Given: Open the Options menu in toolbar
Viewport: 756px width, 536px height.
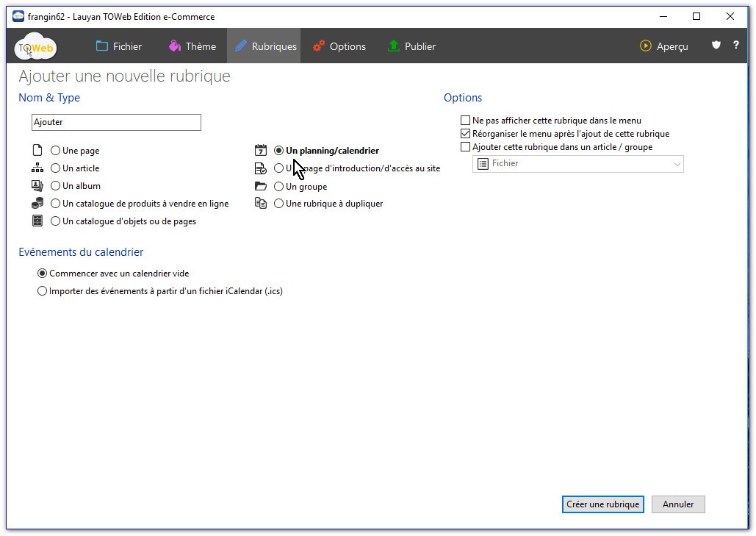Looking at the screenshot, I should point(339,46).
